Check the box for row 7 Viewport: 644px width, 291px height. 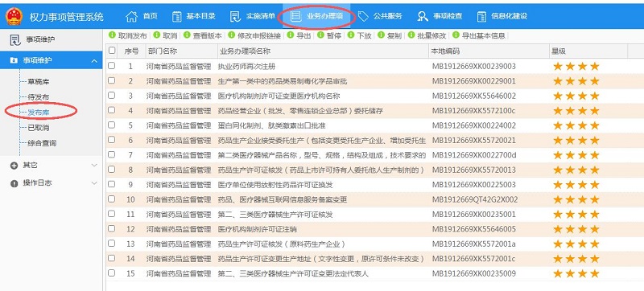[x=112, y=154]
